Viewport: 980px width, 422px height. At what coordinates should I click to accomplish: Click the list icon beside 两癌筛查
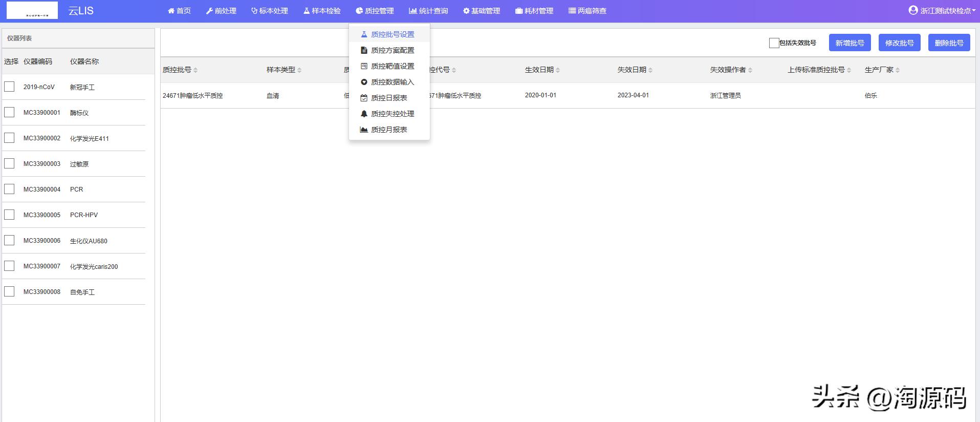(x=572, y=11)
